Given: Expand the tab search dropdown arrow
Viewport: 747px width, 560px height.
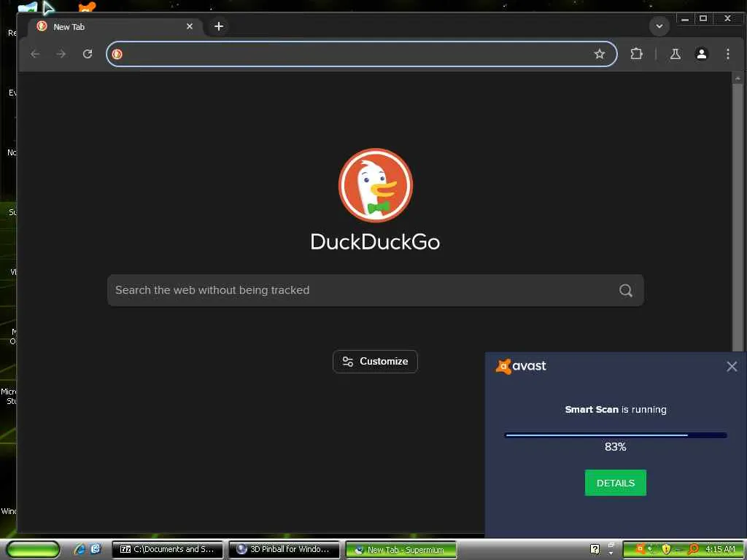Looking at the screenshot, I should (659, 26).
